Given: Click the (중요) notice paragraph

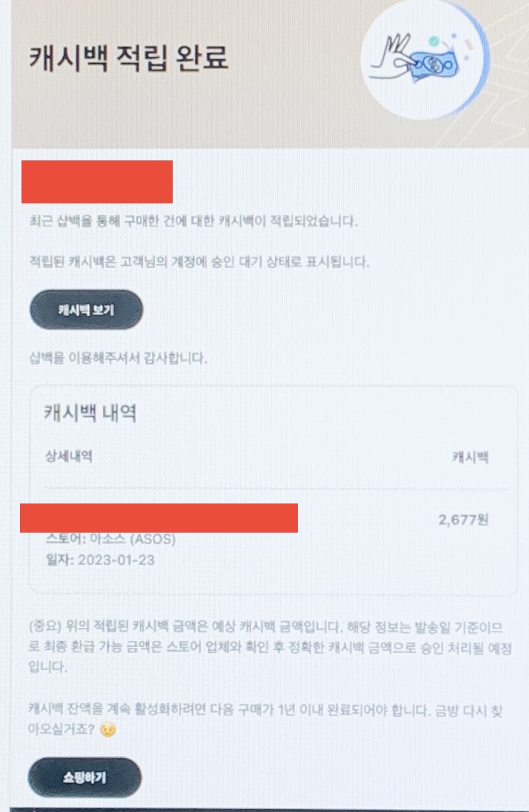Looking at the screenshot, I should 270,647.
